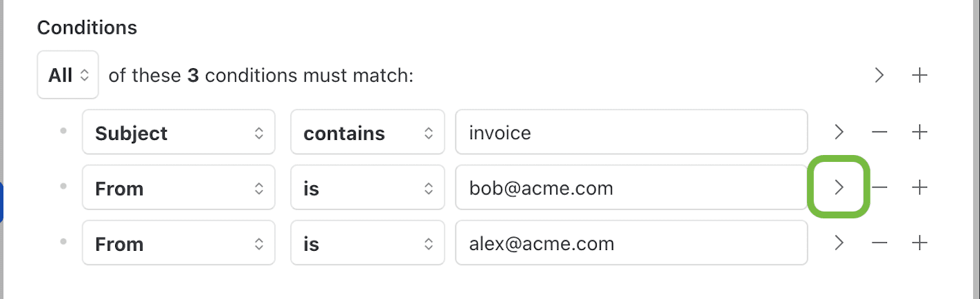
Task: Click the plus icon on the top group row
Action: point(919,75)
